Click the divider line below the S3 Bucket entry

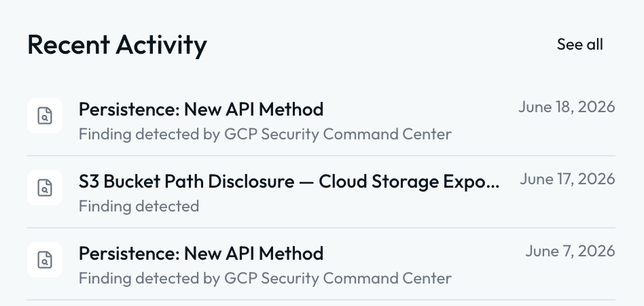321,228
